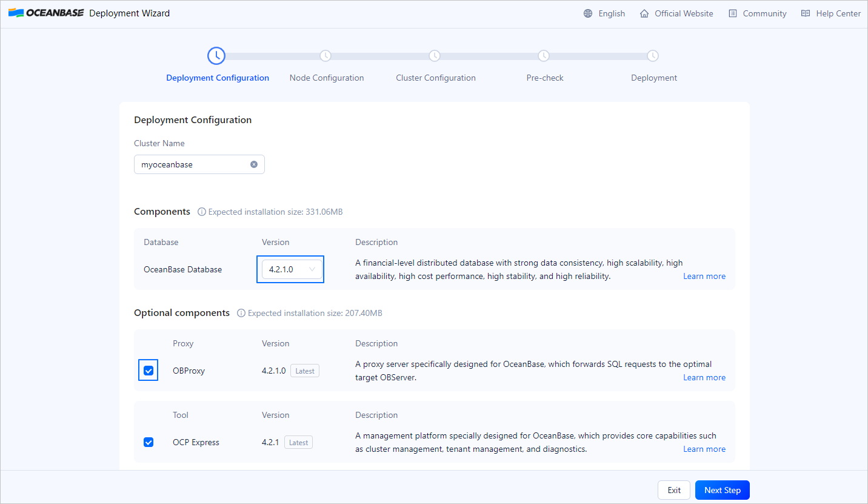Viewport: 868px width, 504px height.
Task: Click the Pre-check step clock icon
Action: click(544, 55)
